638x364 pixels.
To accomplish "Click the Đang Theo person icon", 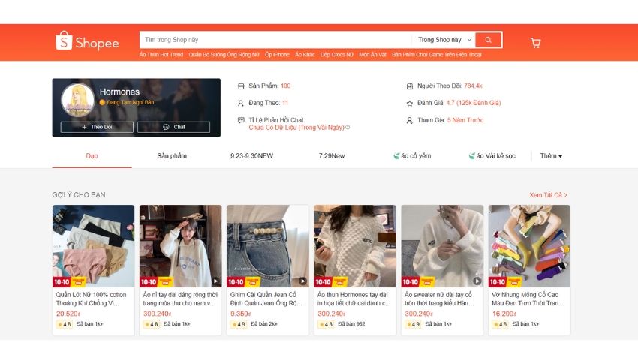I will (x=241, y=104).
